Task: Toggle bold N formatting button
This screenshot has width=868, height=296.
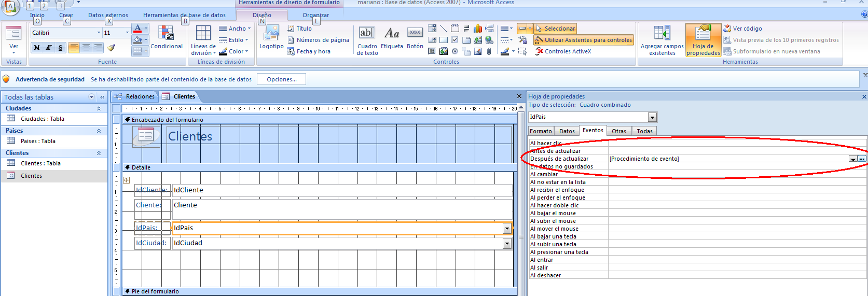Action: coord(37,48)
